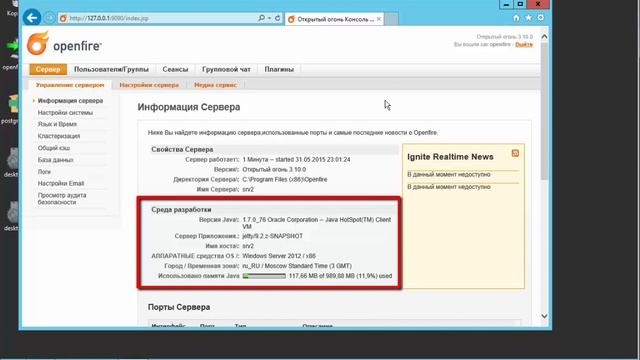This screenshot has height=360, width=640.
Task: Click the browser forward arrow button
Action: pyautogui.click(x=49, y=18)
